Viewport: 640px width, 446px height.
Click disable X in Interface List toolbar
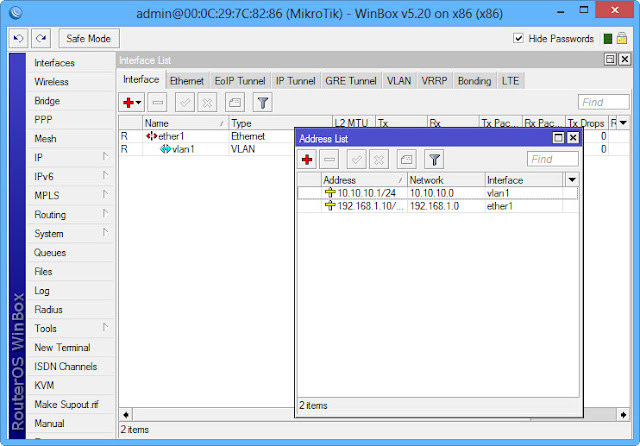(x=207, y=102)
